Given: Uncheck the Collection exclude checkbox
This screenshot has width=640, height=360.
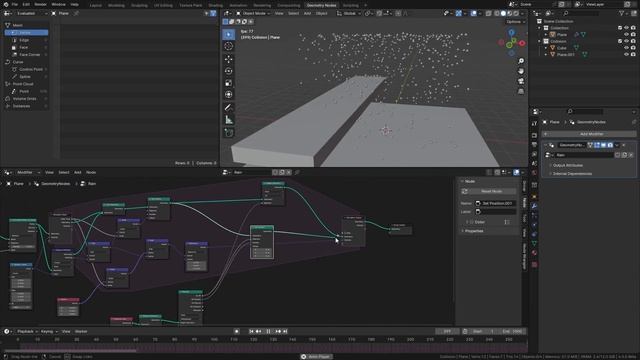Looking at the screenshot, I should [x=620, y=28].
